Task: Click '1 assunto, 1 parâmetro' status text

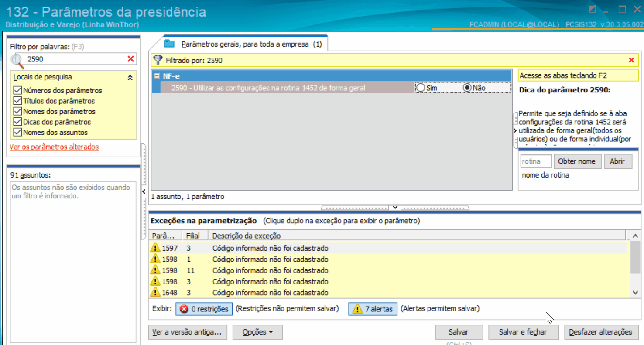Action: 188,197
